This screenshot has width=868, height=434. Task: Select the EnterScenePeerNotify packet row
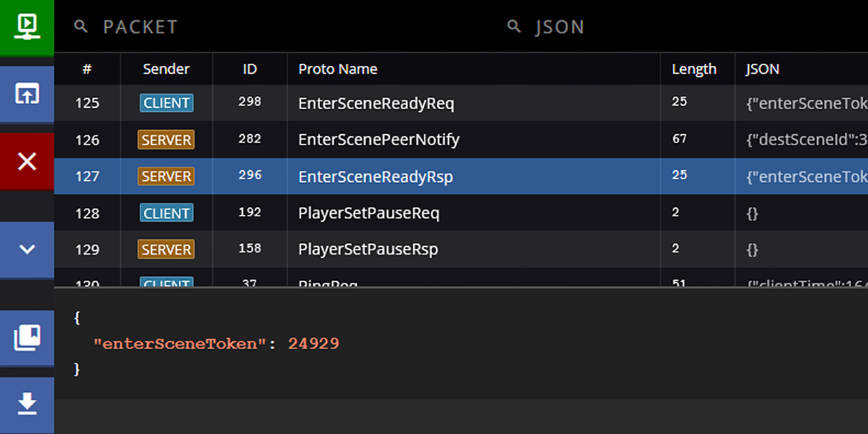(x=379, y=140)
